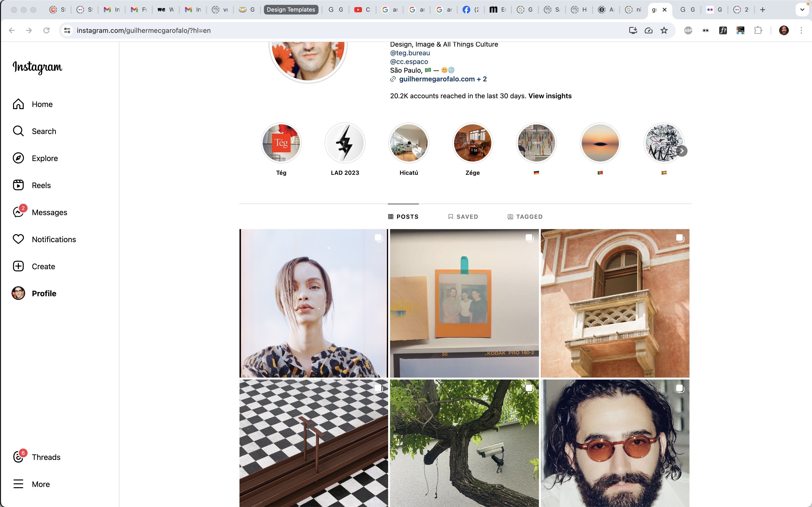The width and height of the screenshot is (812, 507).
Task: Go to the Explore compass icon
Action: 18,158
